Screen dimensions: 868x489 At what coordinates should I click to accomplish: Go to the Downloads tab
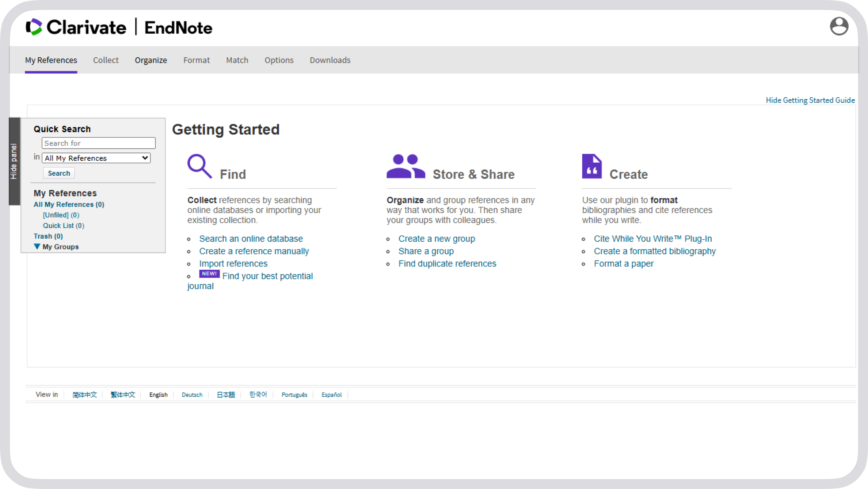330,60
